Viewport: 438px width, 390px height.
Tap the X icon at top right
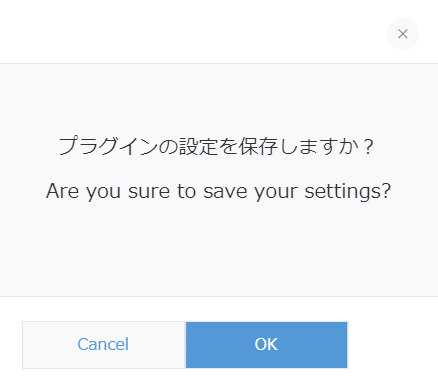click(x=403, y=34)
